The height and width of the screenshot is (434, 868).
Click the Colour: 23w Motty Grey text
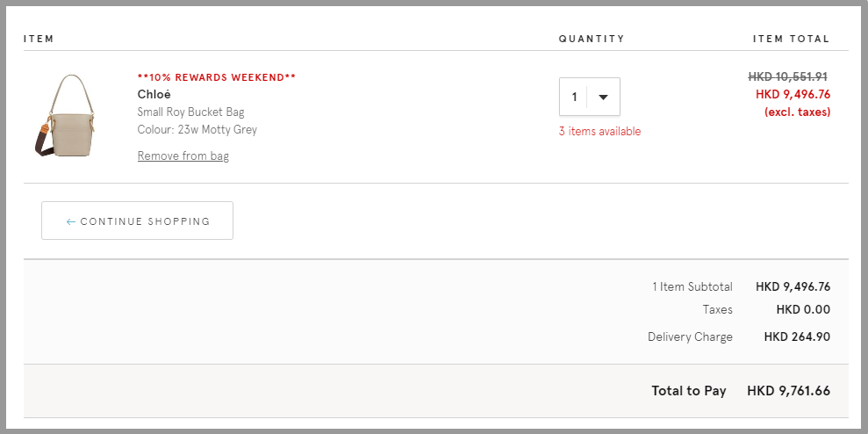pos(197,130)
